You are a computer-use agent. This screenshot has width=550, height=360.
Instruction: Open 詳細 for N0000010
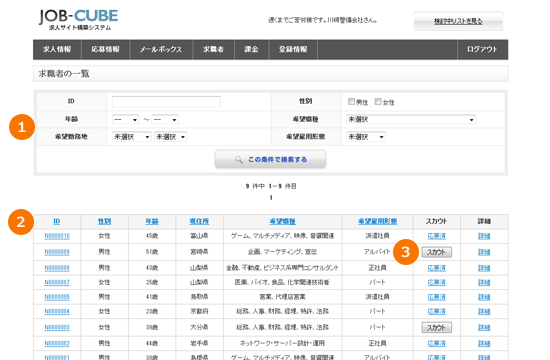tap(484, 236)
